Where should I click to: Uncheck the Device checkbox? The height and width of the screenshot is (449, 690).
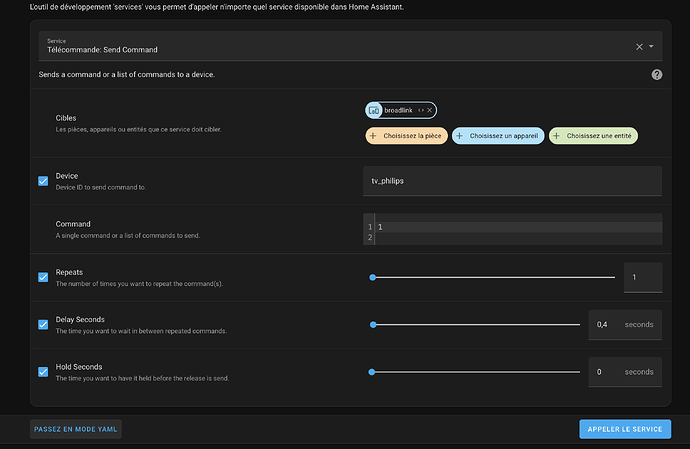pos(43,181)
